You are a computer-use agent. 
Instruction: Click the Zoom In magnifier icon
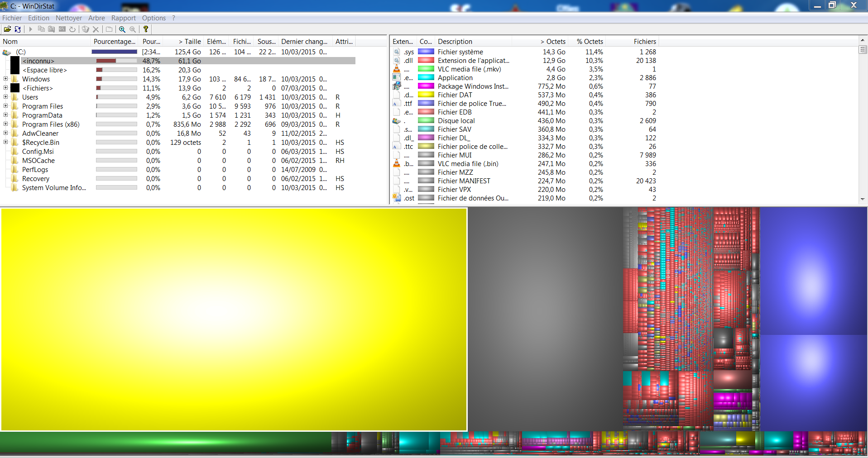point(122,29)
